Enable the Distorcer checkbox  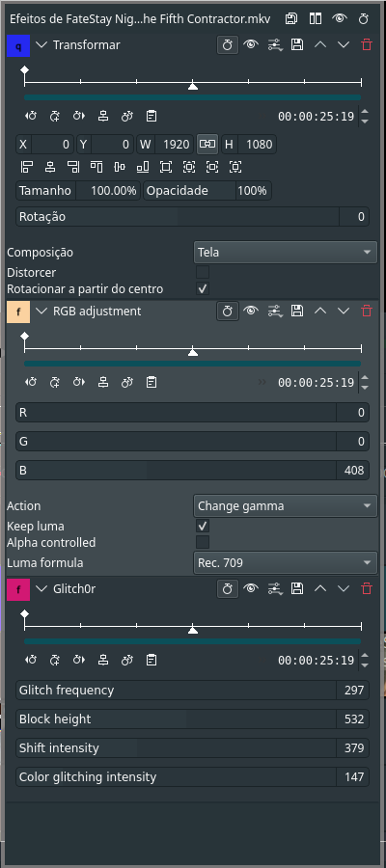203,272
